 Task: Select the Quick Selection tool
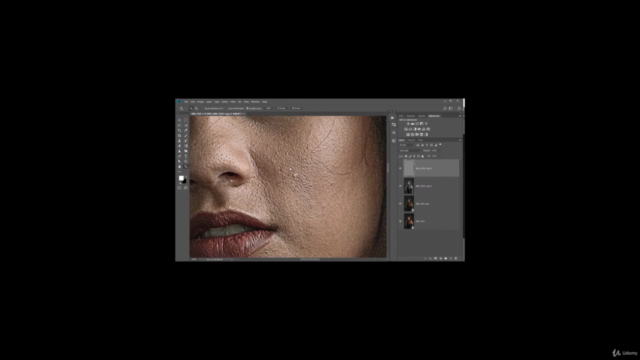186,125
